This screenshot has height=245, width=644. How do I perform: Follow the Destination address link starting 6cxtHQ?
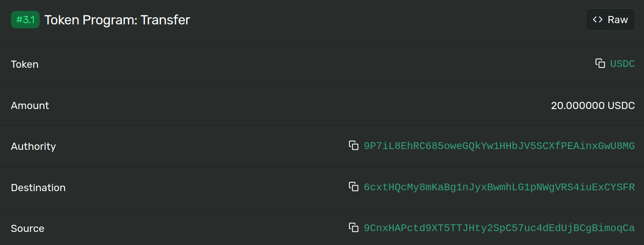499,187
